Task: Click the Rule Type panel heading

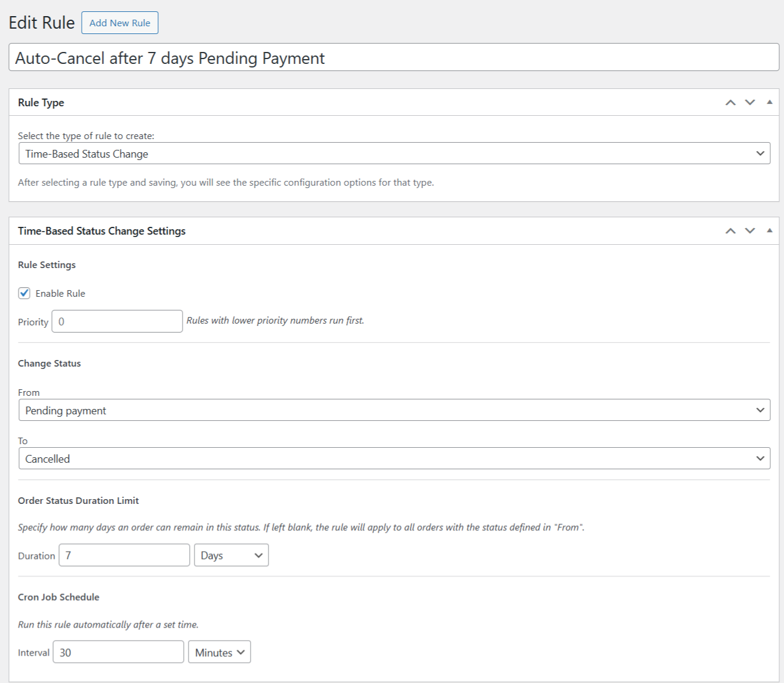Action: pos(41,103)
